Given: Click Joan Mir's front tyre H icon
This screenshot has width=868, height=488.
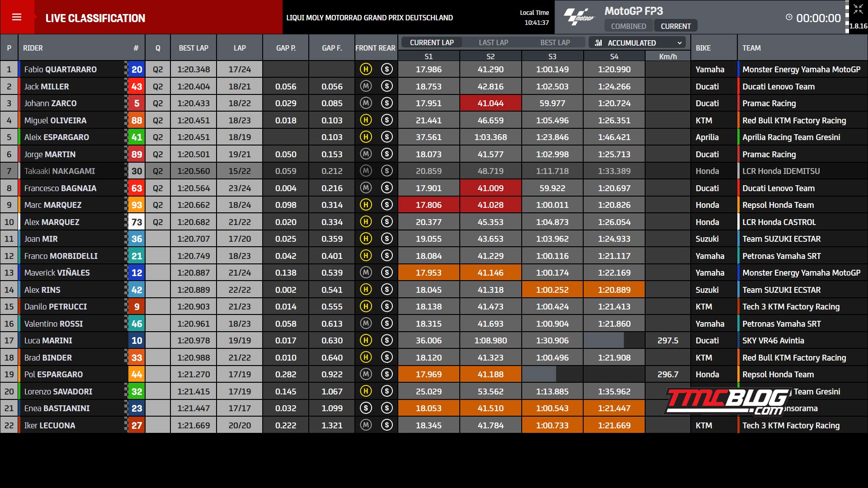Looking at the screenshot, I should pyautogui.click(x=366, y=239).
